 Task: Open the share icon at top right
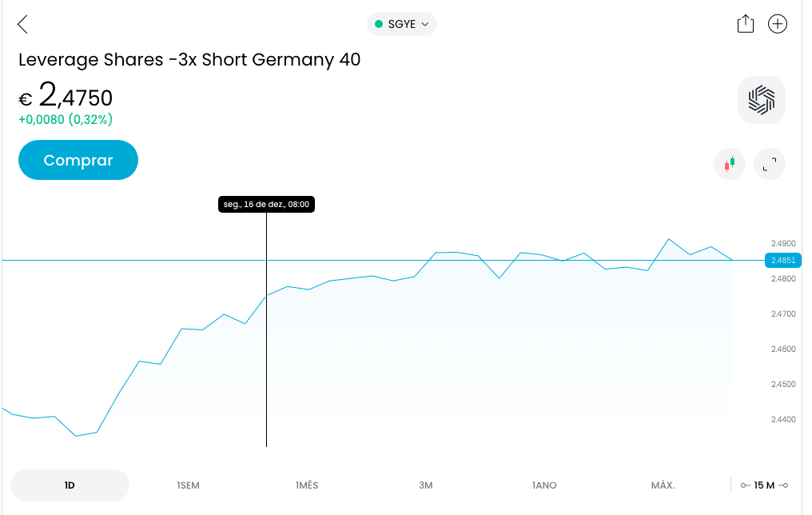(745, 24)
